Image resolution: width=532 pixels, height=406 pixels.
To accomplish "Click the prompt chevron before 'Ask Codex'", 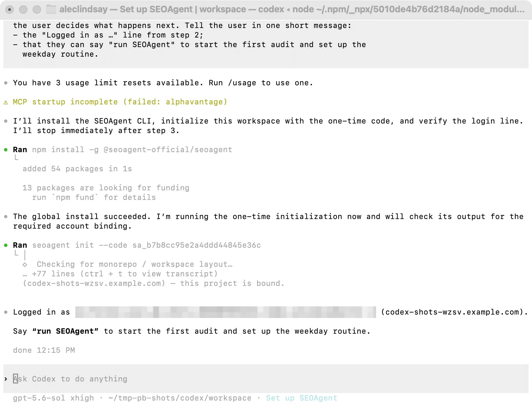I will pyautogui.click(x=6, y=379).
